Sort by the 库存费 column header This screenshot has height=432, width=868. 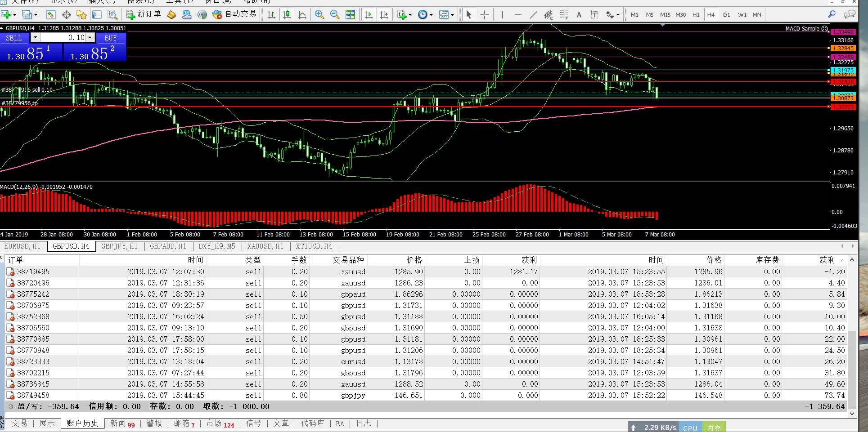753,260
